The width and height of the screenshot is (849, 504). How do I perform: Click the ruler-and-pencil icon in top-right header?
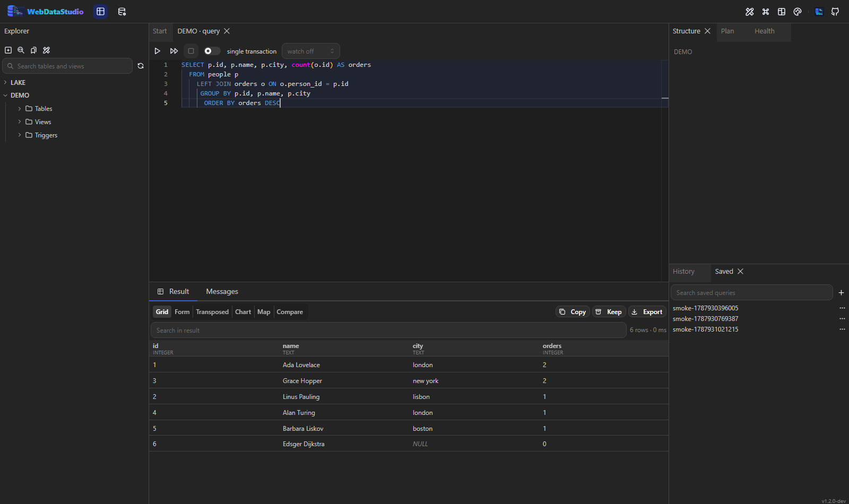(750, 12)
